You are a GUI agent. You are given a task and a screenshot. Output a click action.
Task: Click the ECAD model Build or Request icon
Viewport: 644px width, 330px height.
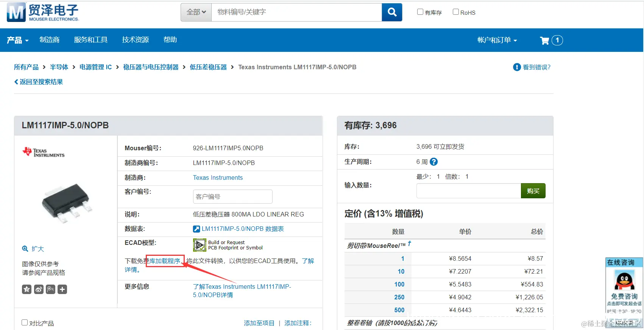pos(200,245)
